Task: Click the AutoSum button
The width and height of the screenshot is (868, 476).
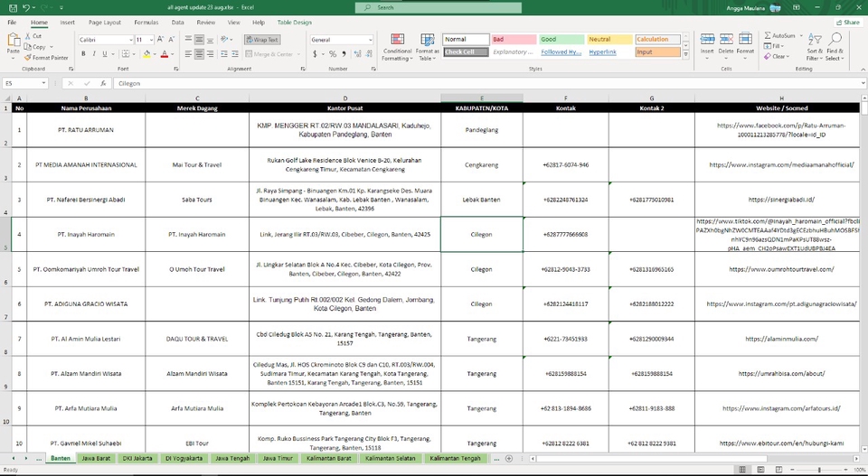Action: (780, 35)
